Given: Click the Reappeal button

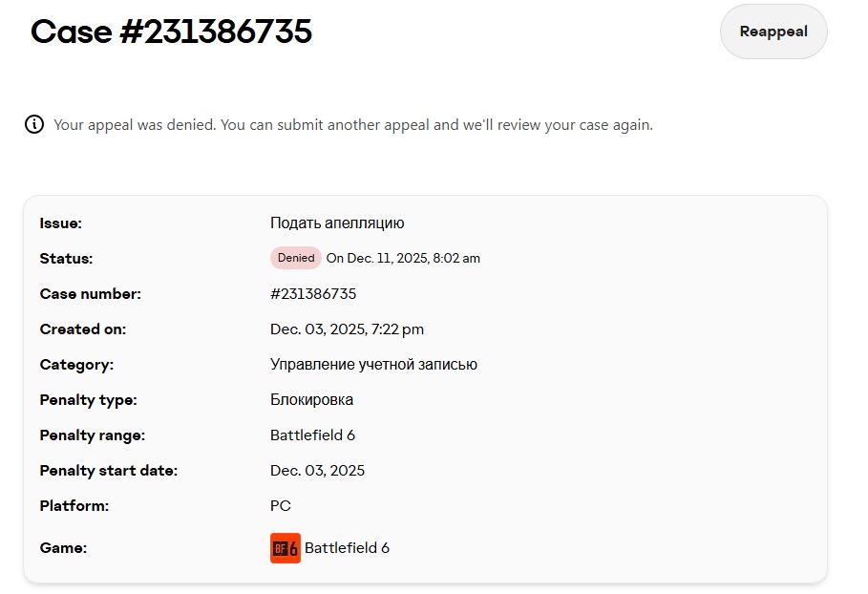Looking at the screenshot, I should [x=773, y=32].
